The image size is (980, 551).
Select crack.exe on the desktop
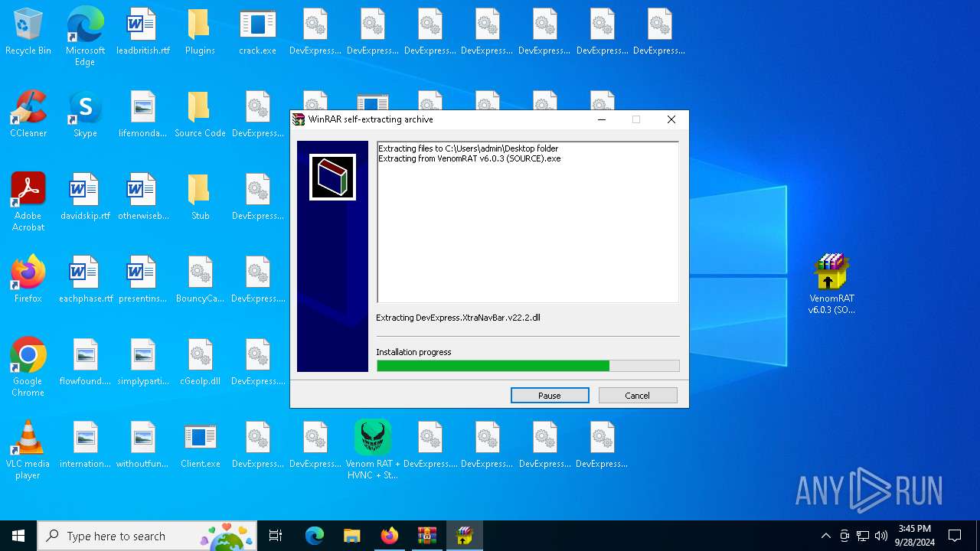click(x=257, y=32)
